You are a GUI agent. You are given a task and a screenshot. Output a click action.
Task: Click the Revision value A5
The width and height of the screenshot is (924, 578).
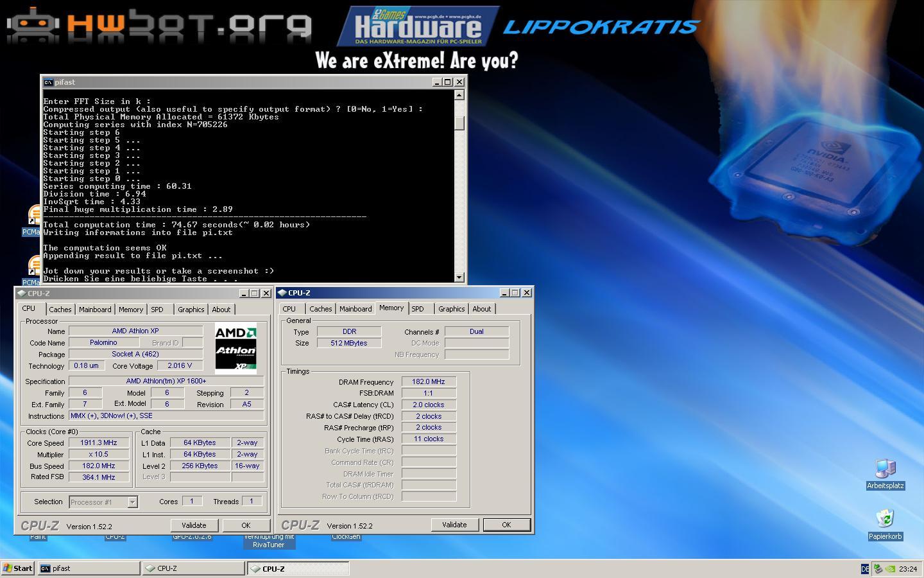coord(246,405)
